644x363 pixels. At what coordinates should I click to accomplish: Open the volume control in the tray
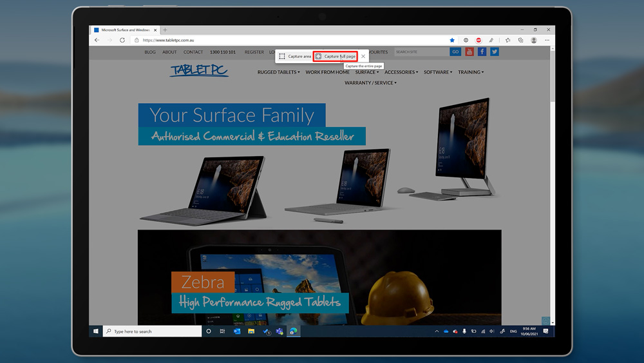(x=491, y=331)
